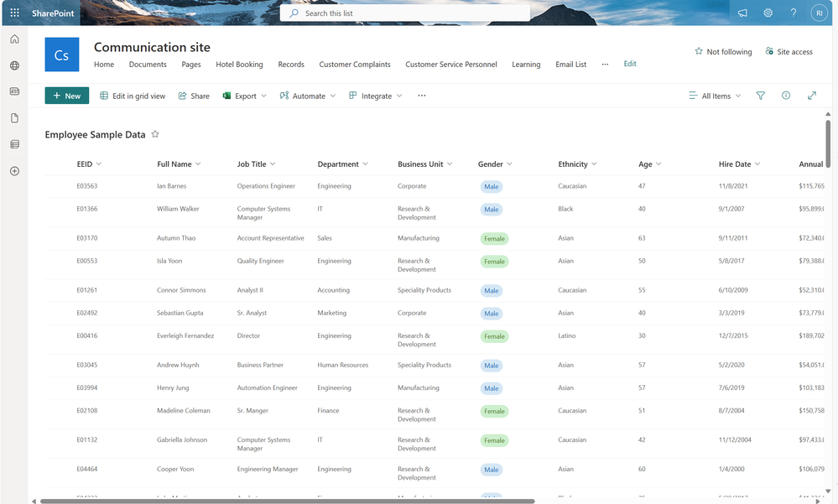
Task: Click Autumn Thao's Female gender pill
Action: (494, 239)
